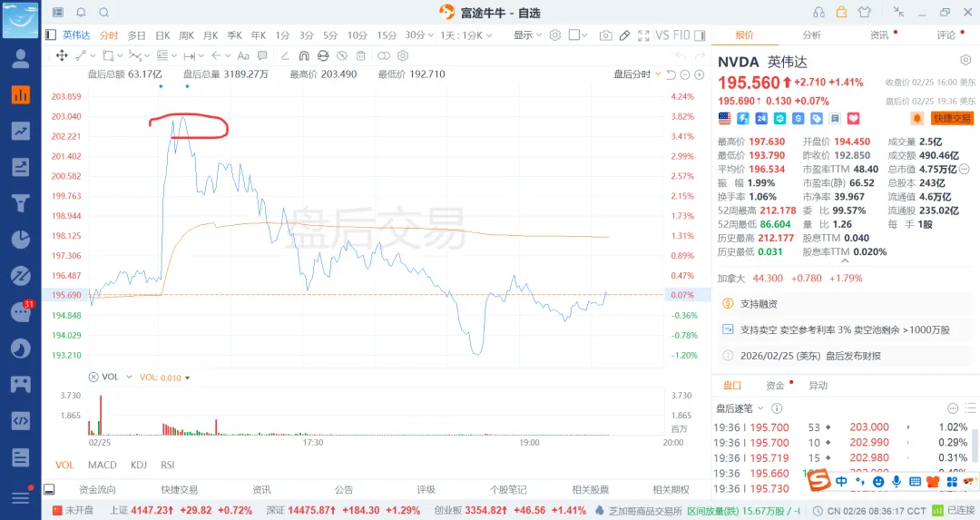The image size is (980, 520).
Task: Open the search magnifier in title bar
Action: 104,13
